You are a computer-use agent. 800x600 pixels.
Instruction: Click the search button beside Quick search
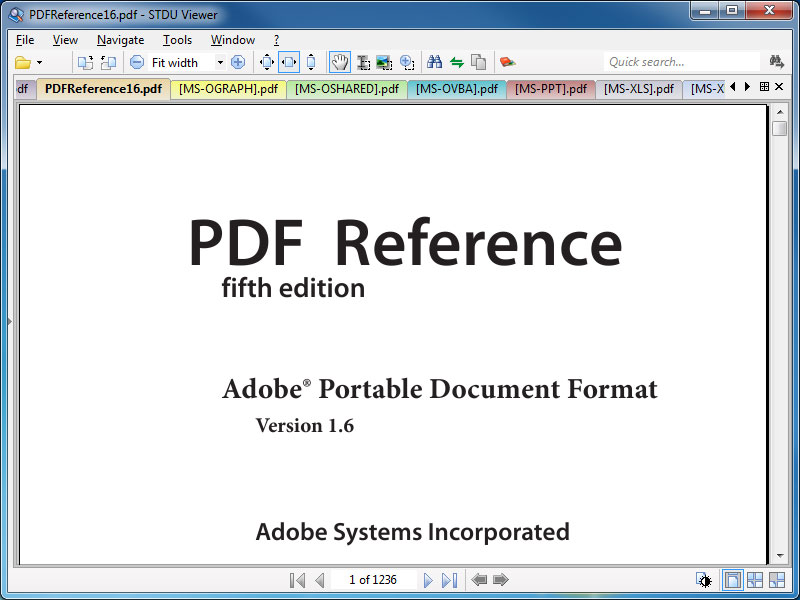point(776,62)
